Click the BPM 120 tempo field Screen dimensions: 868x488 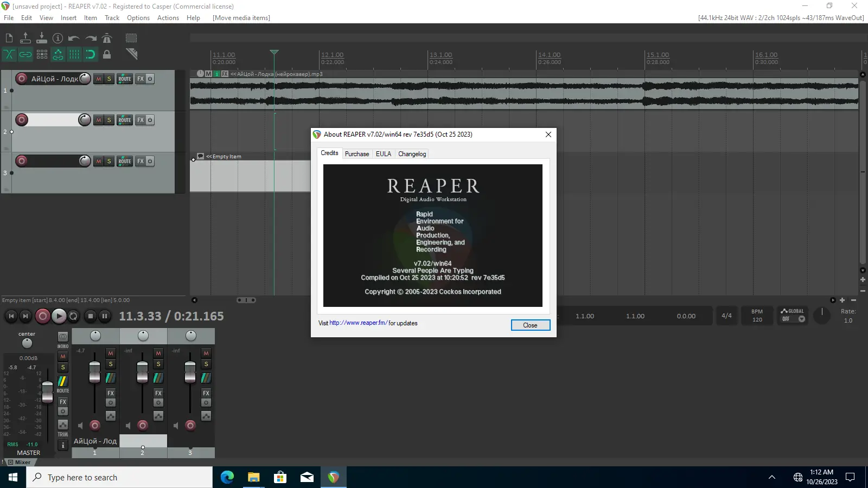pyautogui.click(x=757, y=316)
